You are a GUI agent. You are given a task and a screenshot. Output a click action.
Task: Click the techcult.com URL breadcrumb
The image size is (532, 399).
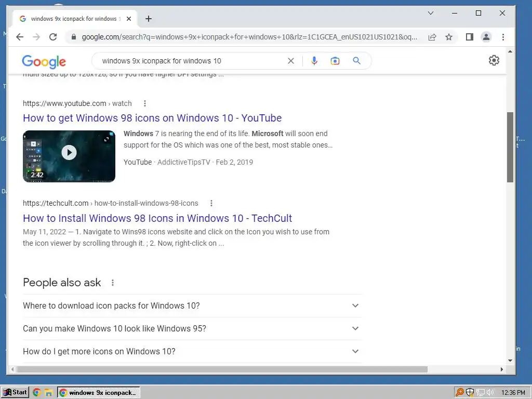click(110, 203)
